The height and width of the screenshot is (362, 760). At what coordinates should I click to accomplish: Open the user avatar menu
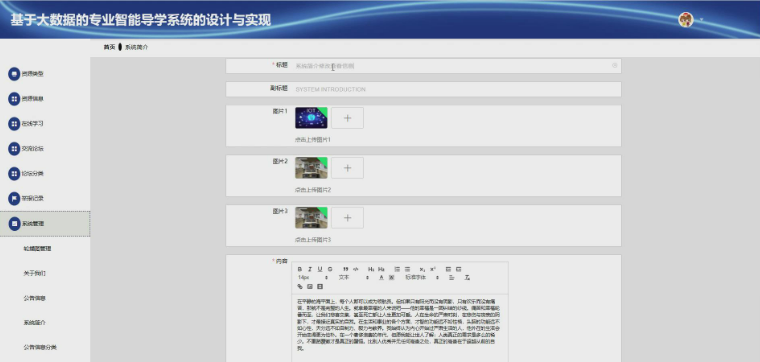(x=685, y=20)
